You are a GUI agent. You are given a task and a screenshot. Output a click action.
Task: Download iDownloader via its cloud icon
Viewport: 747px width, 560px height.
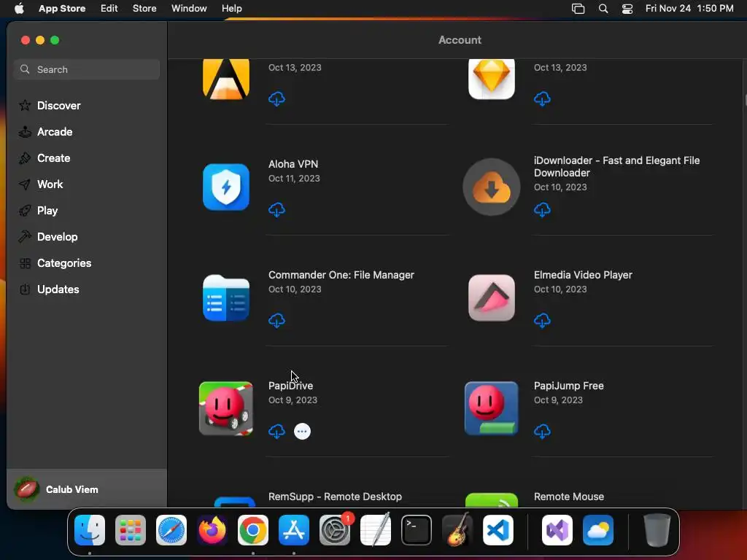[x=542, y=209]
